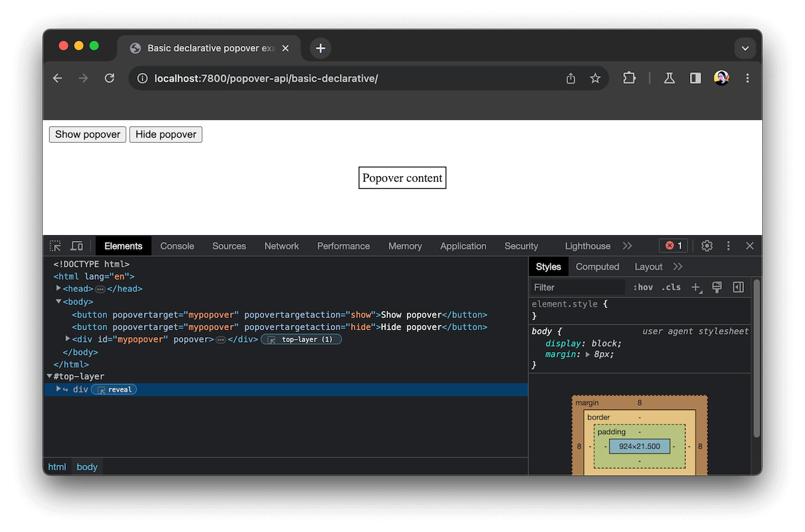805x532 pixels.
Task: Click the Styles filter input field
Action: (x=575, y=287)
